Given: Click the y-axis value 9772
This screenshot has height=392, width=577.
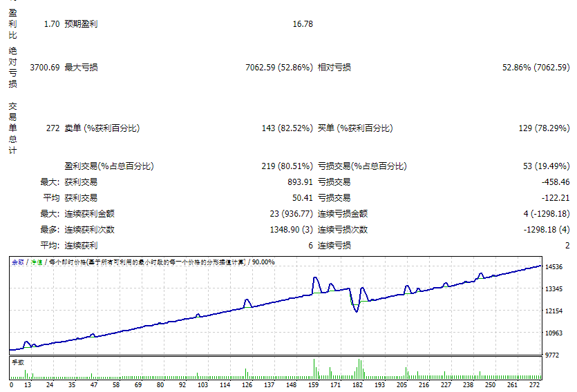Looking at the screenshot, I should point(552,355).
